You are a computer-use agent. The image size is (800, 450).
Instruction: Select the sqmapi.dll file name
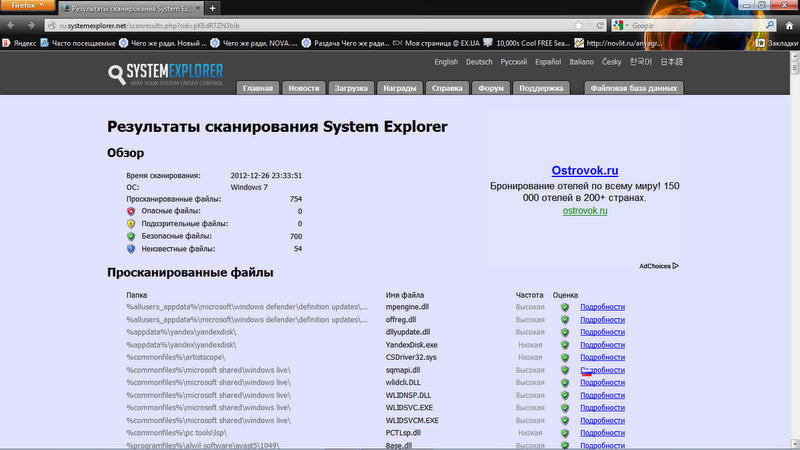[403, 370]
